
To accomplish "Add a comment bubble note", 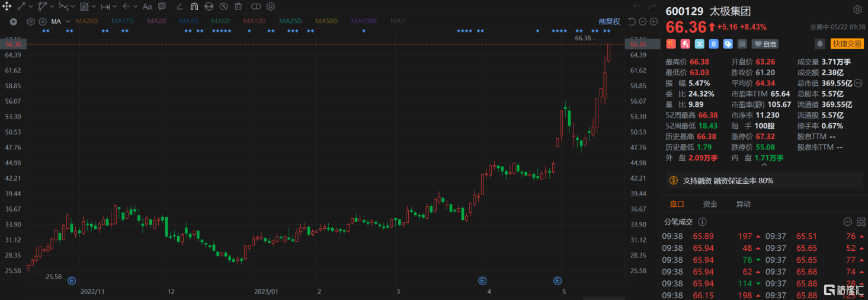I will coord(162,7).
